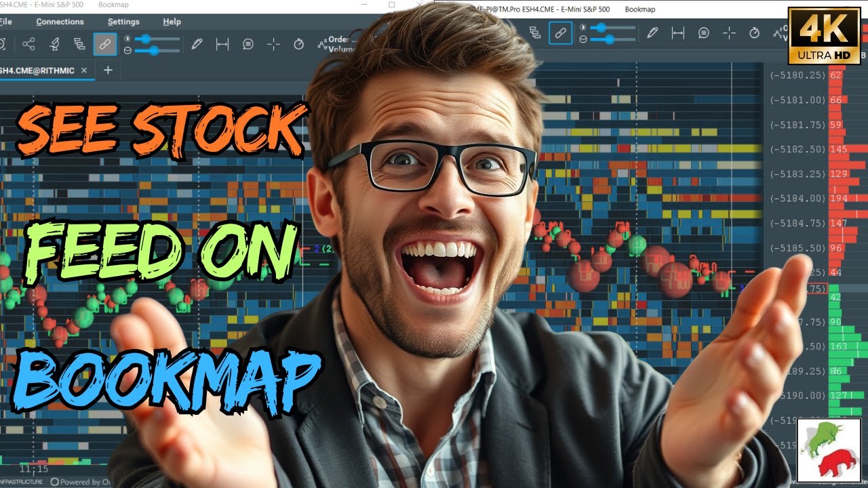Viewport: 868px width, 488px height.
Task: Select the pencil drawing tool in right window
Action: [x=652, y=33]
